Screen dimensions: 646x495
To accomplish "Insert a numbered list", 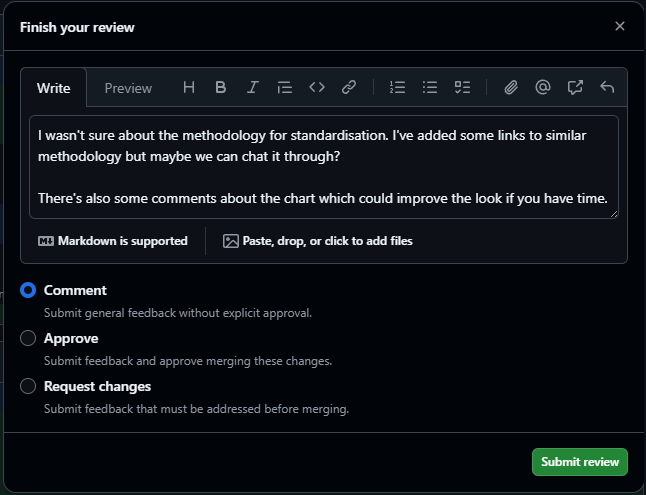I will (397, 88).
